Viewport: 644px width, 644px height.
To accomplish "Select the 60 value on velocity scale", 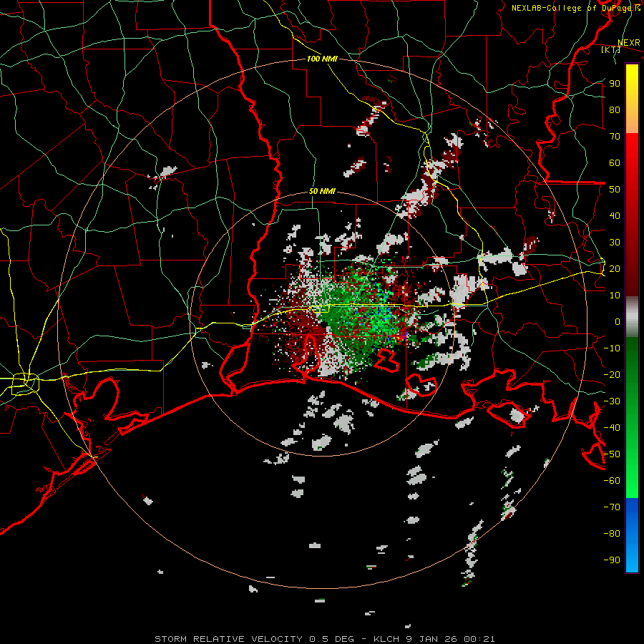I will tap(615, 163).
